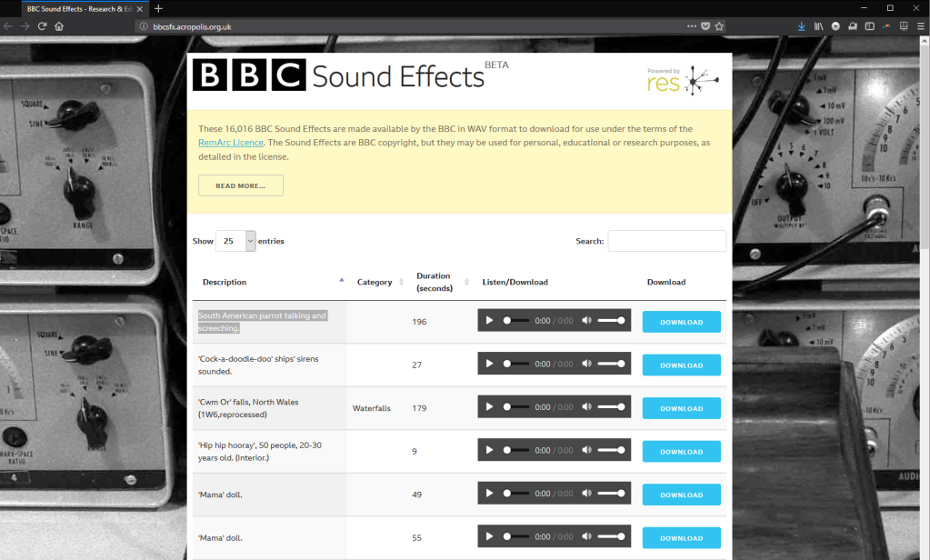The image size is (930, 560).
Task: Save page to Pocket
Action: click(x=705, y=26)
